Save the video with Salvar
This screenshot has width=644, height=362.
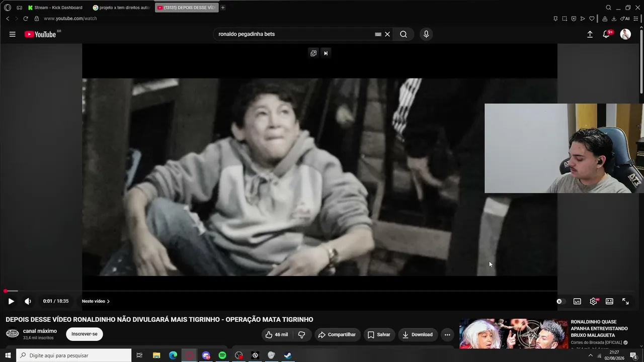(379, 335)
